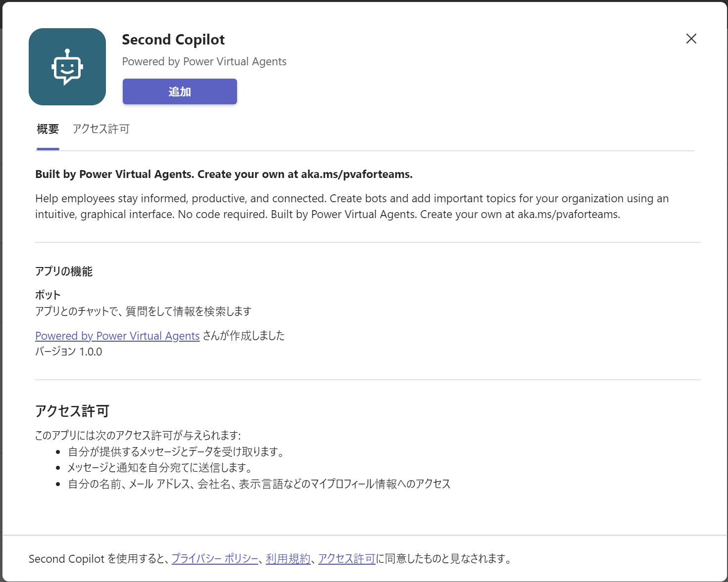Click the paragraph starting with Help employees stay informed
The image size is (728, 582).
tap(352, 206)
